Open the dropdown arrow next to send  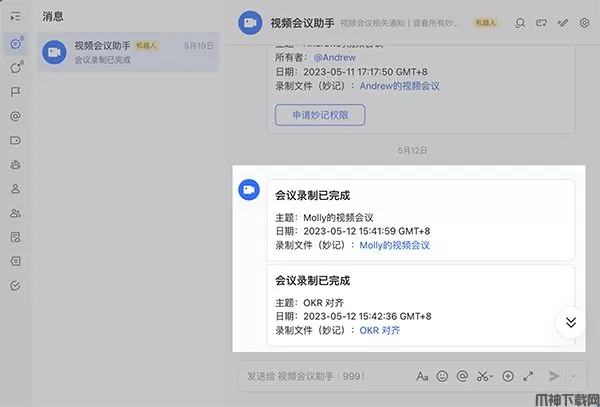tap(573, 376)
